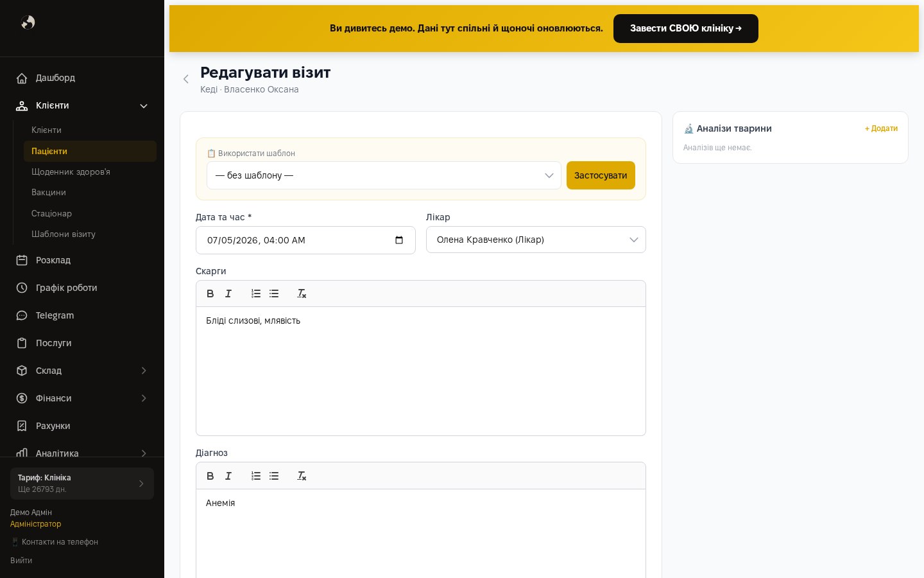Image resolution: width=924 pixels, height=578 pixels.
Task: Toggle bold in the Діагноз editor
Action: [210, 476]
